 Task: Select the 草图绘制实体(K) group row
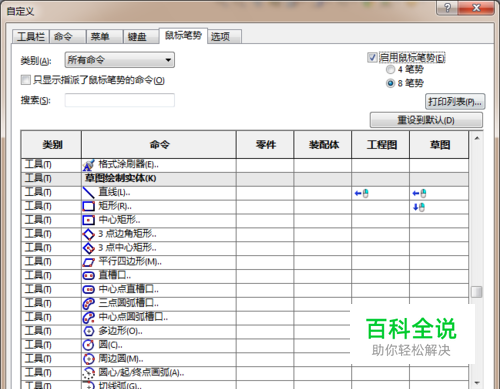(245, 179)
